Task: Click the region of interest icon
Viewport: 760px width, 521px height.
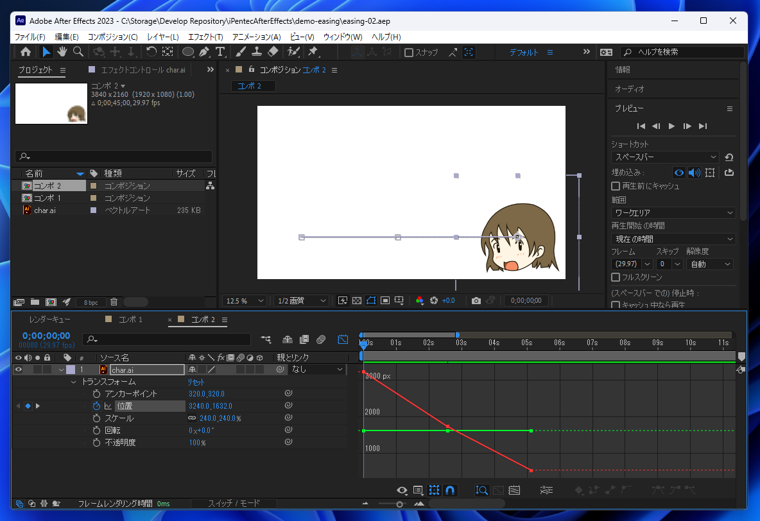Action: pyautogui.click(x=385, y=301)
